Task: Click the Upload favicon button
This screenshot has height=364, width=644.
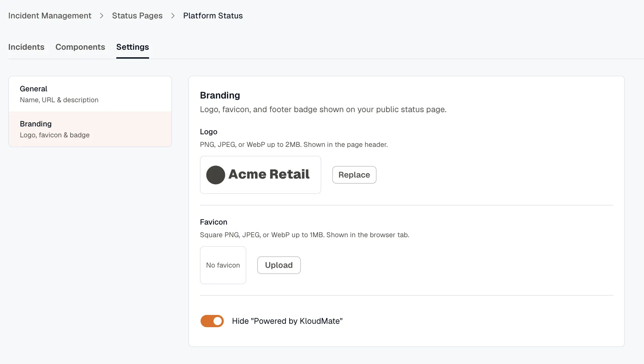Action: [279, 265]
